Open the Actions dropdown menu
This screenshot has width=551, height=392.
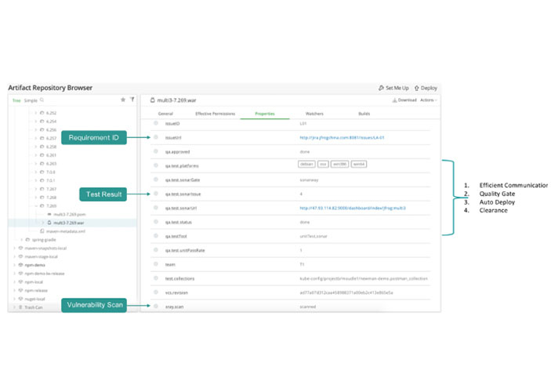point(428,100)
